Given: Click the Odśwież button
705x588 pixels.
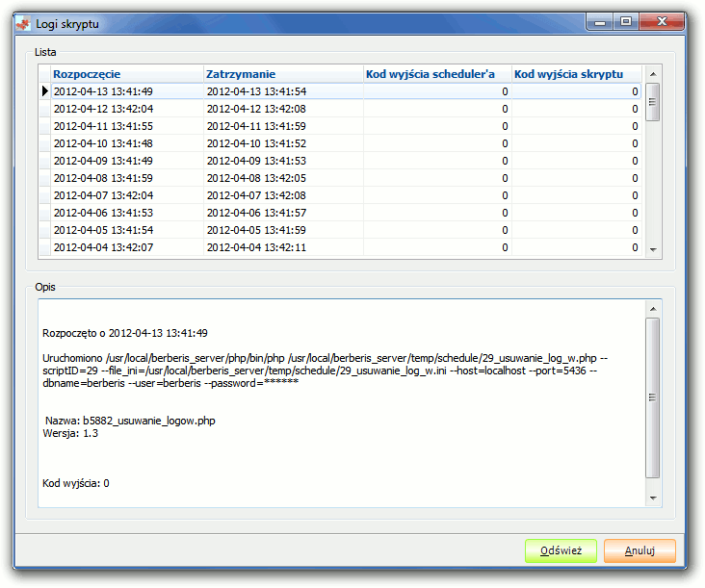Looking at the screenshot, I should point(561,551).
